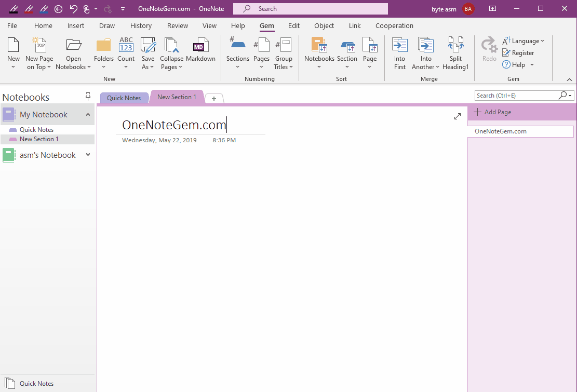Viewport: 577px width, 392px height.
Task: Open Customize Quick Access Toolbar dropdown
Action: [123, 9]
